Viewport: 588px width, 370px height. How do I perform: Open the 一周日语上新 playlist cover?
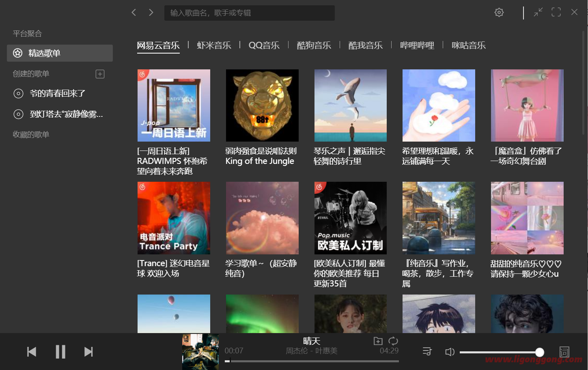[174, 105]
